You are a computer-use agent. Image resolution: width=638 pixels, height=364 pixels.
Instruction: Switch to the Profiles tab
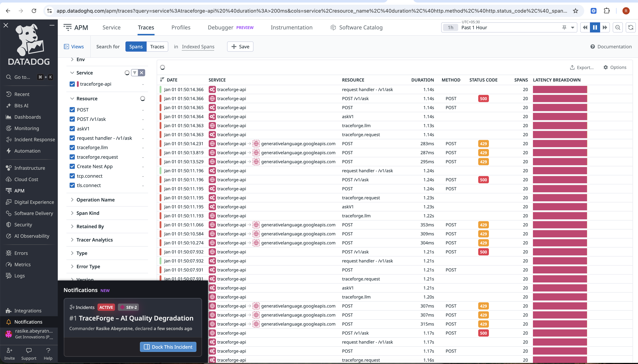coord(181,27)
